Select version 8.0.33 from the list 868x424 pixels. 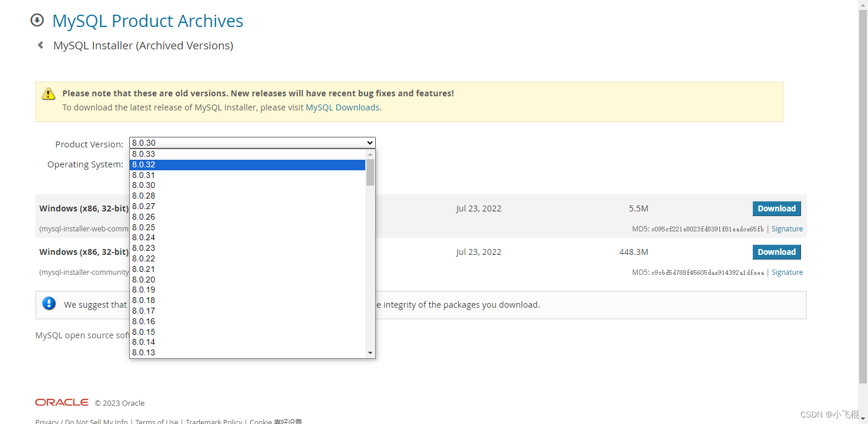[247, 154]
